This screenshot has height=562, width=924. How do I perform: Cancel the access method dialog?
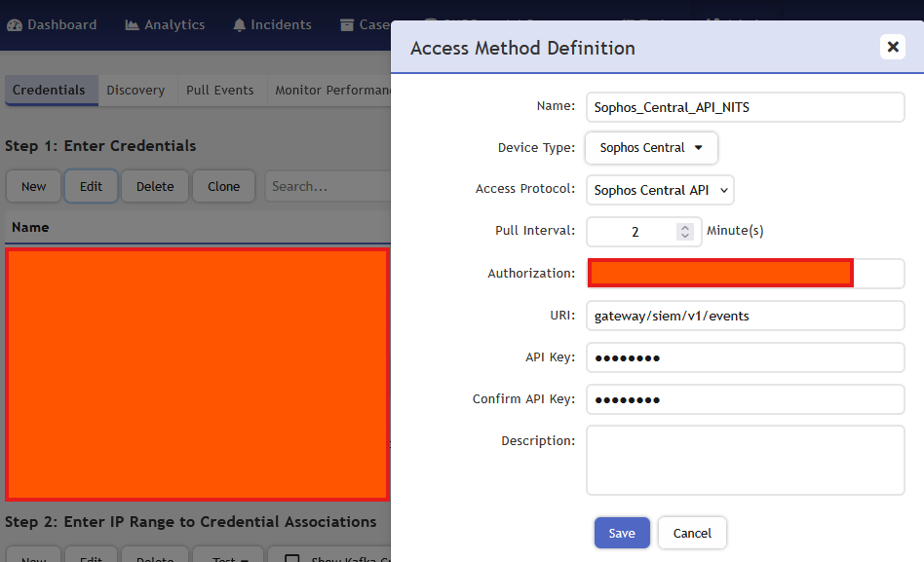pos(692,533)
